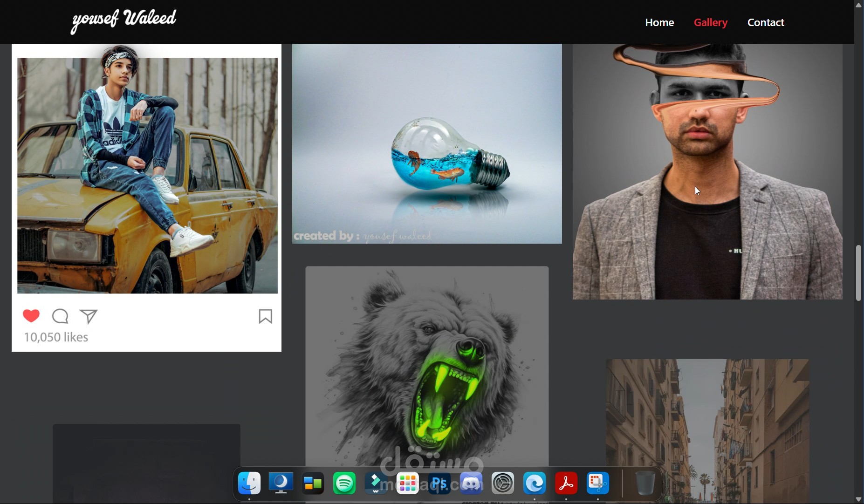Viewport: 864px width, 504px height.
Task: Switch to Microsoft Edge in dock
Action: [x=535, y=484]
